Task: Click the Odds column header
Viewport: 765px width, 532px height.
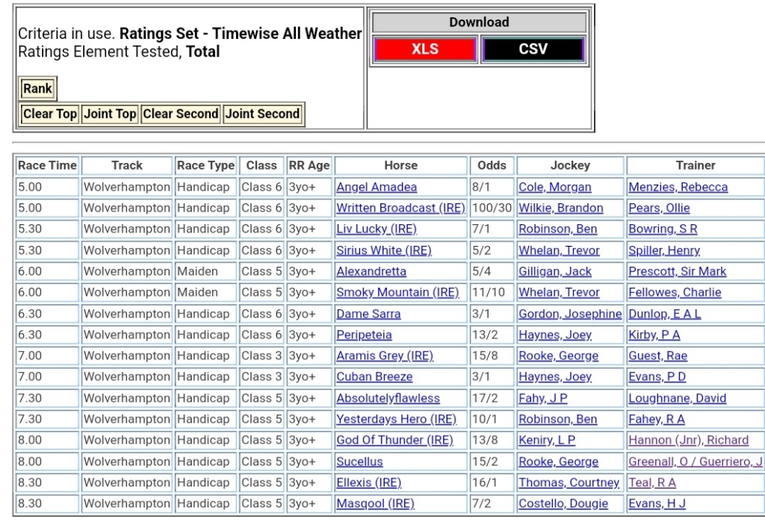Action: 492,166
